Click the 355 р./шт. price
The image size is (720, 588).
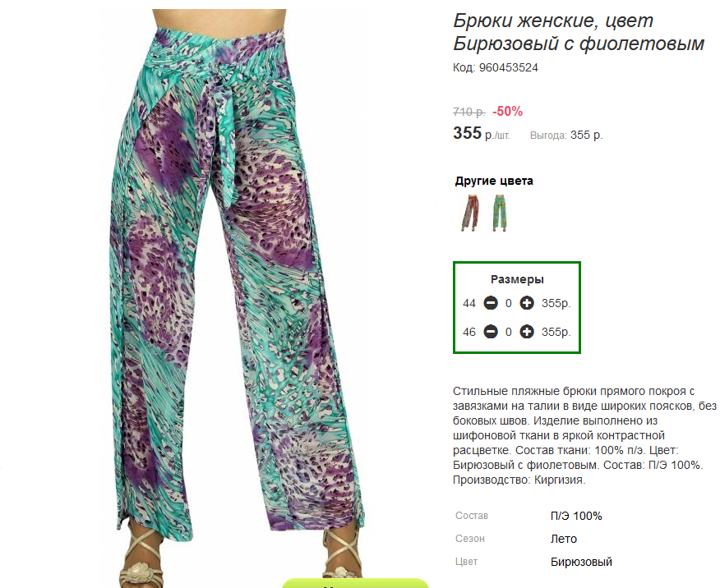[x=481, y=133]
